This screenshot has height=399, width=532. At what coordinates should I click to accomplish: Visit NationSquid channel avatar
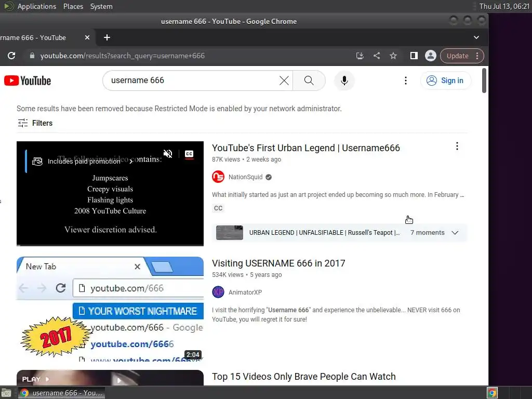point(218,177)
